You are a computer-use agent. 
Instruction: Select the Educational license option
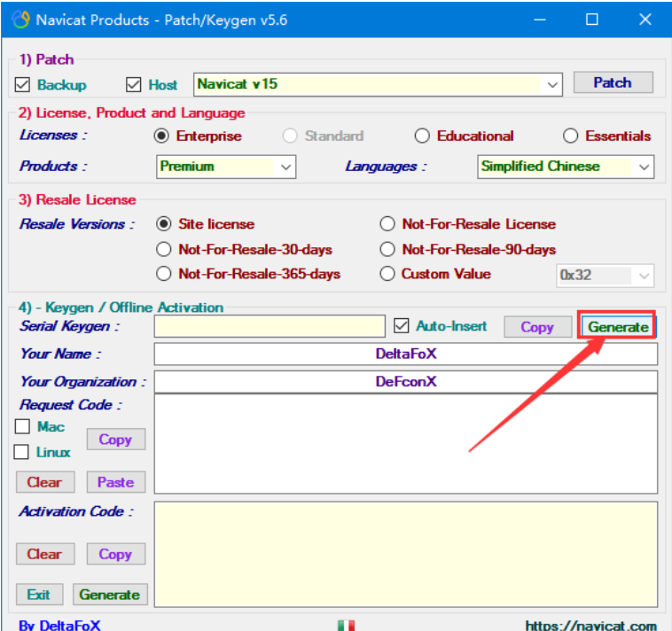(x=422, y=136)
